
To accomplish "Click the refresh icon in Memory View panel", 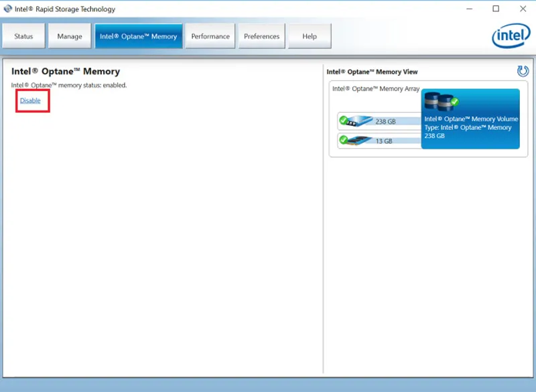I will [x=525, y=71].
